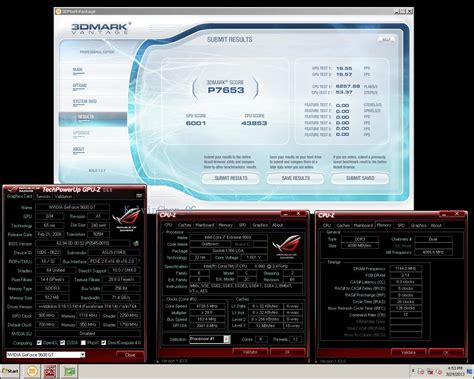The height and width of the screenshot is (379, 474).
Task: Open Memory tab in left CPU-Z window
Action: pos(225,225)
